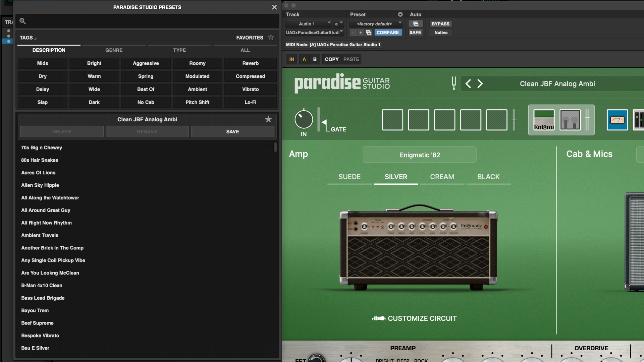
Task: Toggle the IN button in the A/B strip
Action: click(291, 59)
